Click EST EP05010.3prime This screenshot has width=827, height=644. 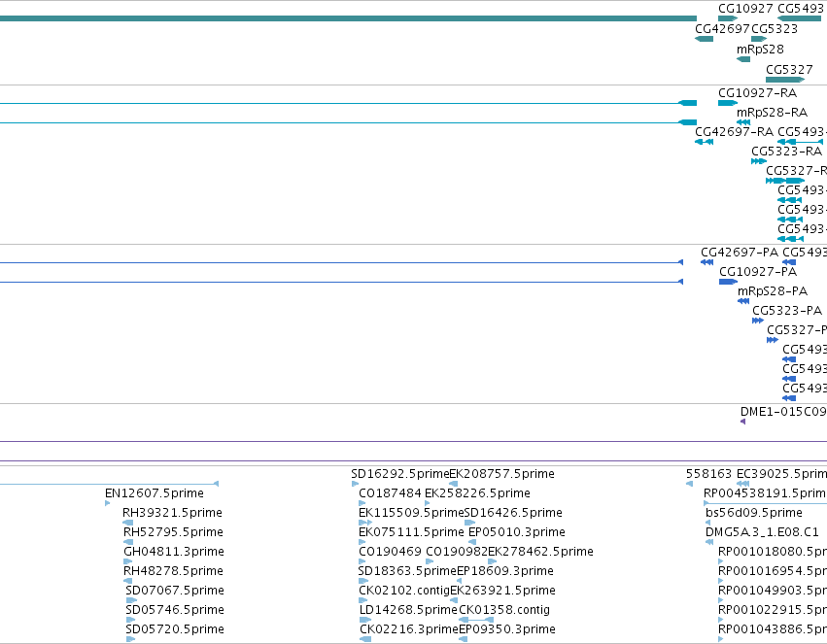(x=516, y=533)
